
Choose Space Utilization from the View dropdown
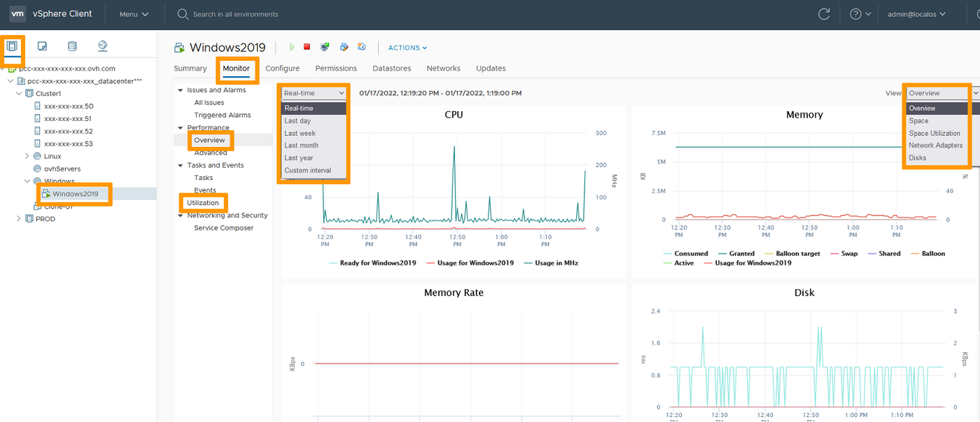pyautogui.click(x=935, y=133)
